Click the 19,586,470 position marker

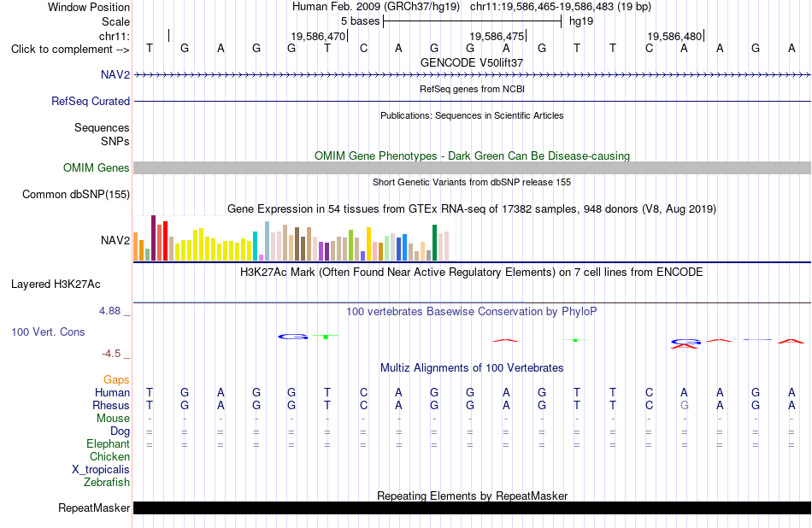(x=318, y=36)
